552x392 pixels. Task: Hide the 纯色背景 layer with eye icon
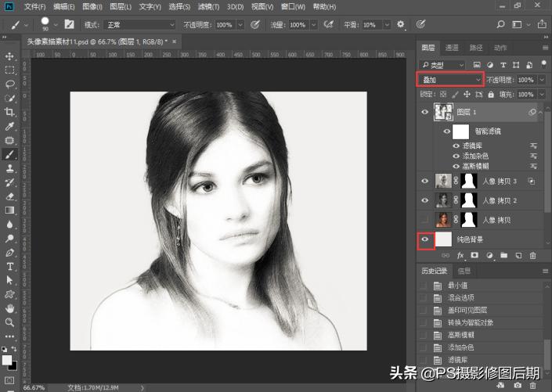[425, 240]
